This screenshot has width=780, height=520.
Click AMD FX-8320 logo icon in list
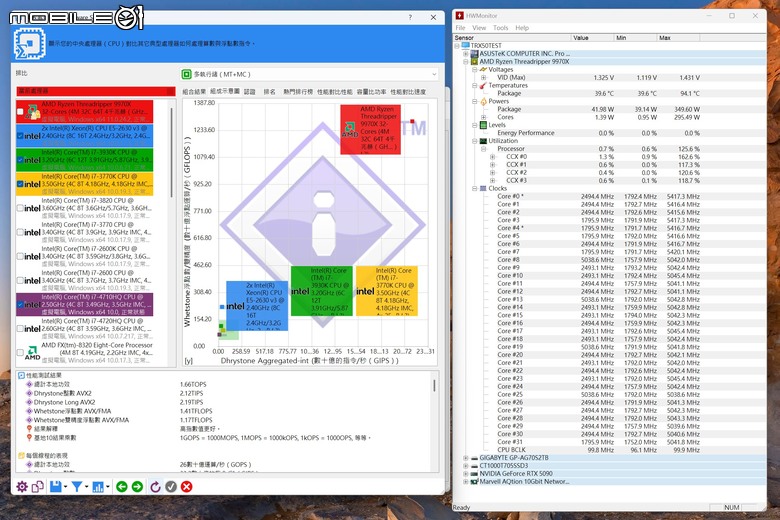click(x=32, y=353)
